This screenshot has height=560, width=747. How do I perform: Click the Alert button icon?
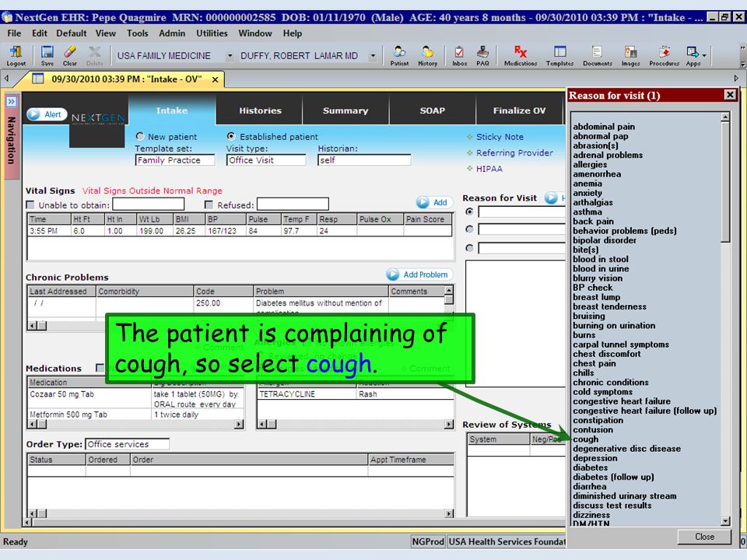[46, 114]
